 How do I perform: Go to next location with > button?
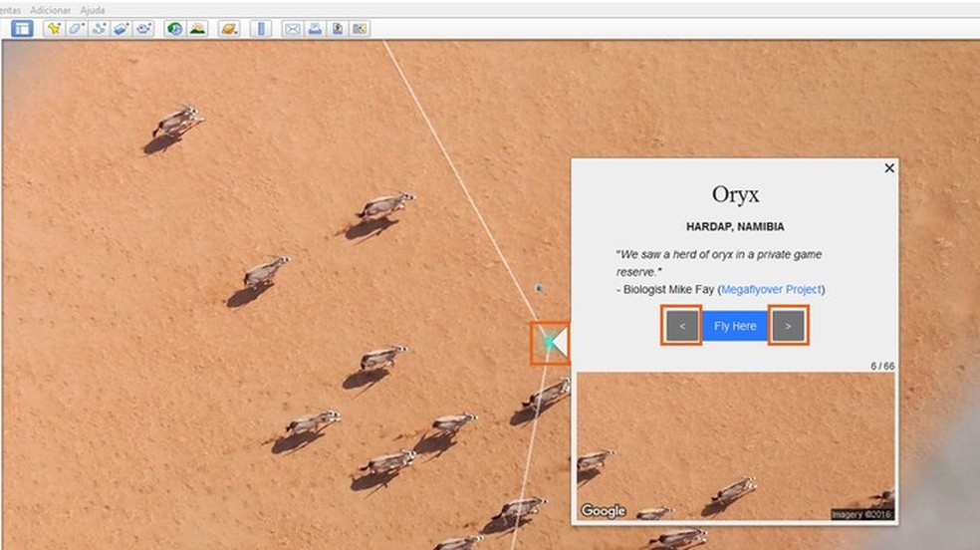pos(788,326)
